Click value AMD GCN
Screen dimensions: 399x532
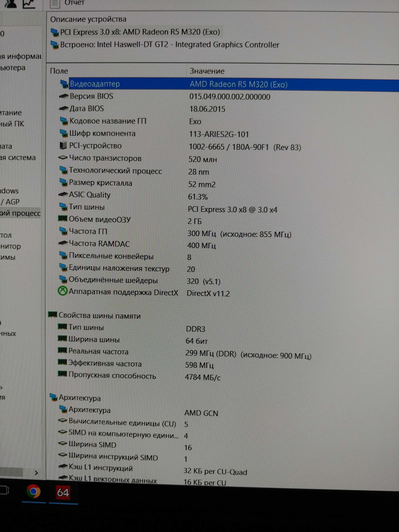[x=201, y=413]
